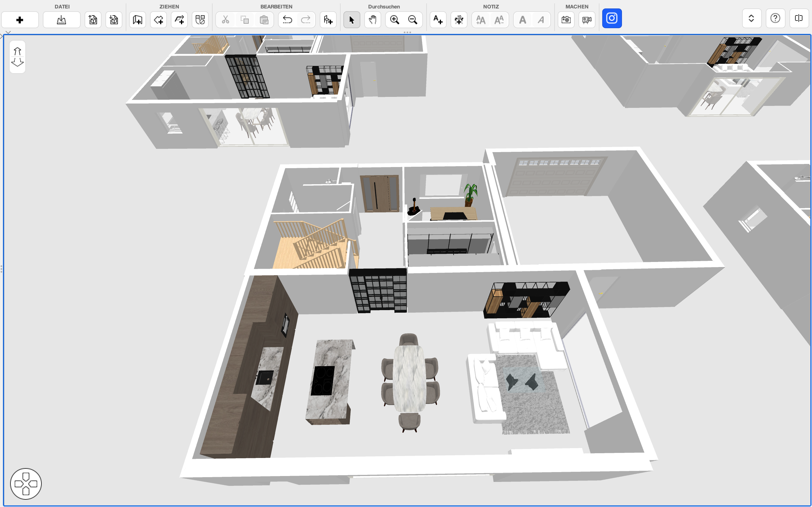Click the floor level up/down arrows control

[x=17, y=57]
